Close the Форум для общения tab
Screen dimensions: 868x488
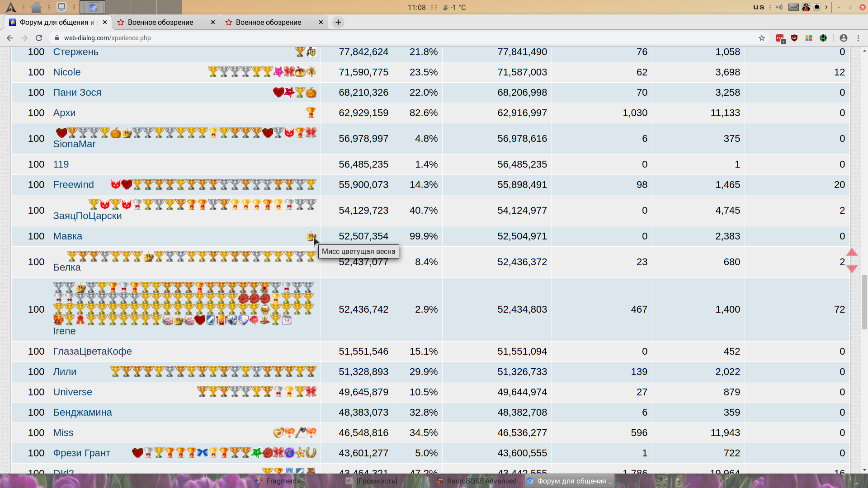coord(105,22)
